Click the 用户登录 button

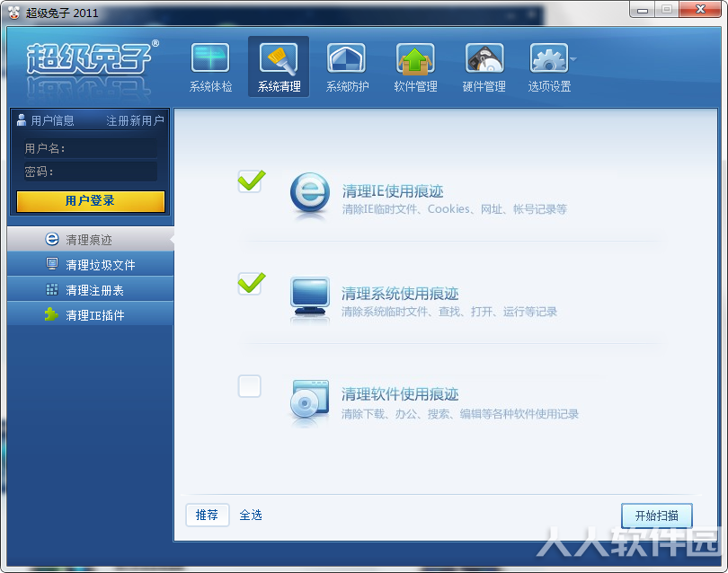click(x=91, y=201)
